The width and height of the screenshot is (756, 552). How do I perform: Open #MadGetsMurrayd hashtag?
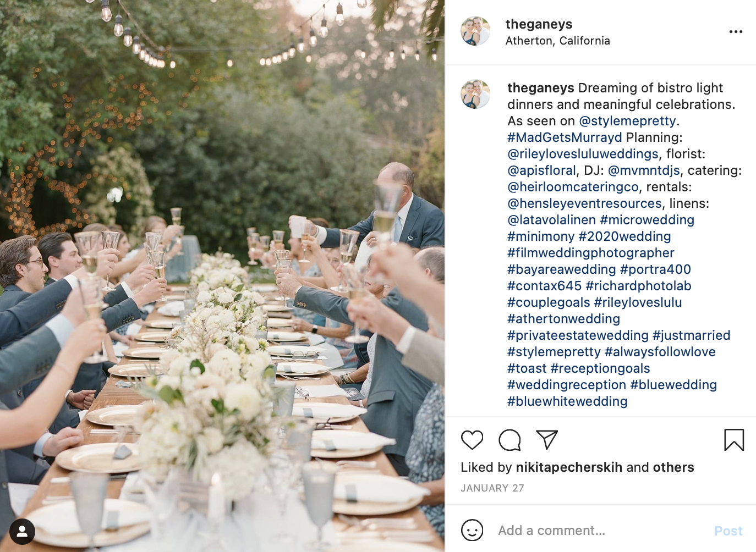[565, 137]
